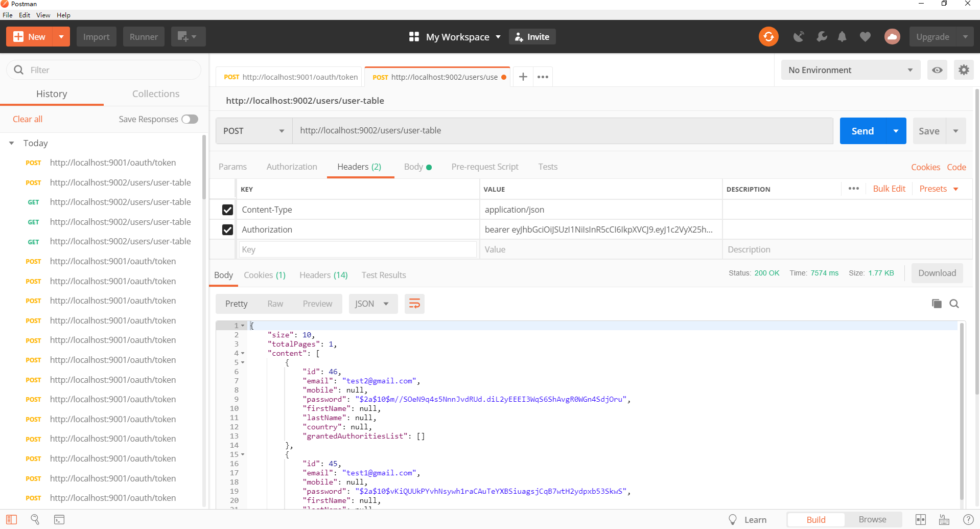Search within the response body

[x=954, y=304]
